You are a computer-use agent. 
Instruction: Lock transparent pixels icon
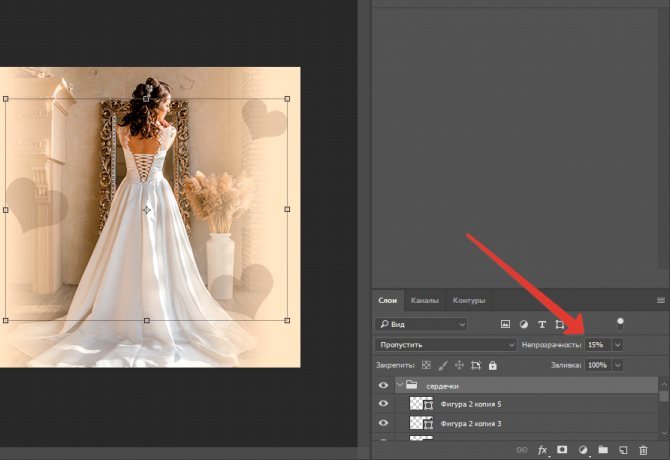(426, 366)
